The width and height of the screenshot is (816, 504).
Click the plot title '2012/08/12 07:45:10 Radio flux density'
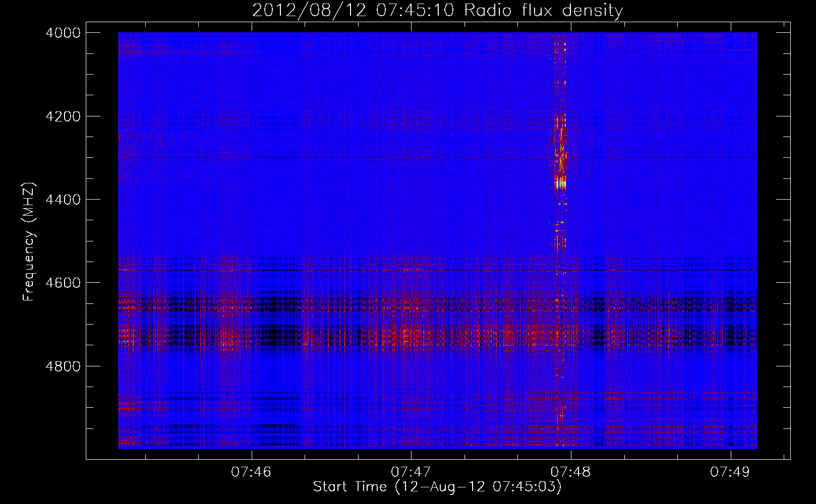[437, 10]
